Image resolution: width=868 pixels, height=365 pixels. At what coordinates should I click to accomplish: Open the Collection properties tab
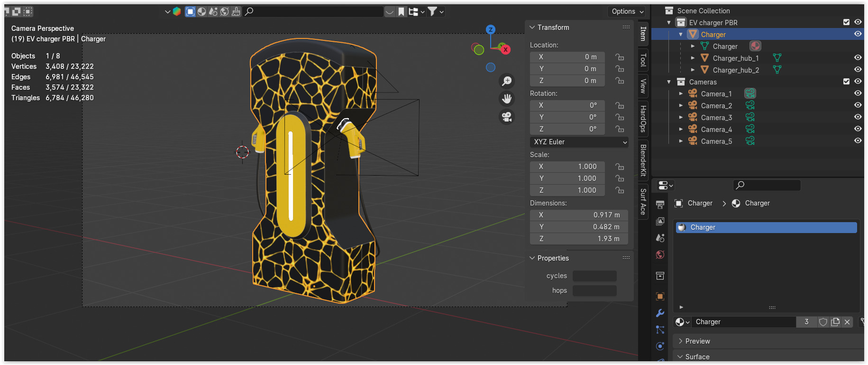pyautogui.click(x=660, y=276)
